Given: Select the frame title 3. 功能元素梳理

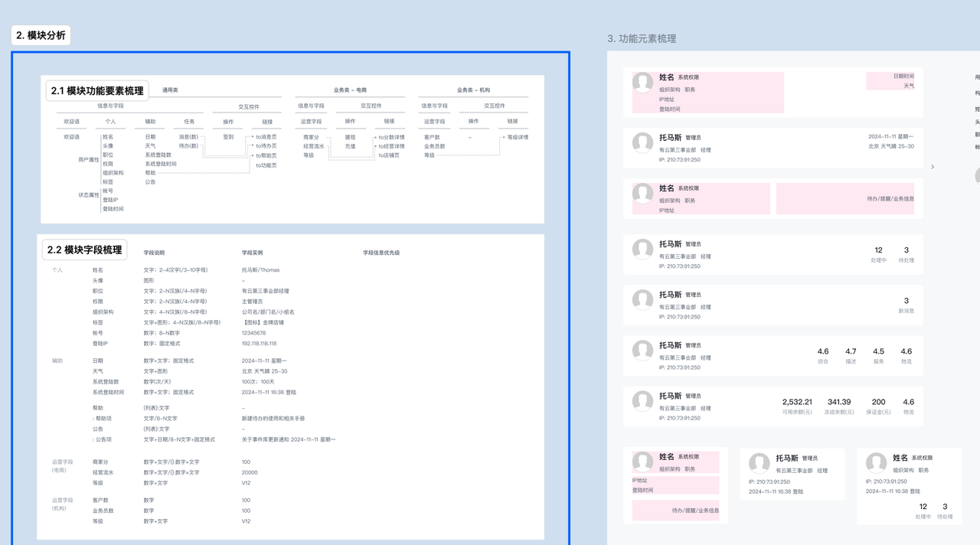Looking at the screenshot, I should pyautogui.click(x=642, y=38).
